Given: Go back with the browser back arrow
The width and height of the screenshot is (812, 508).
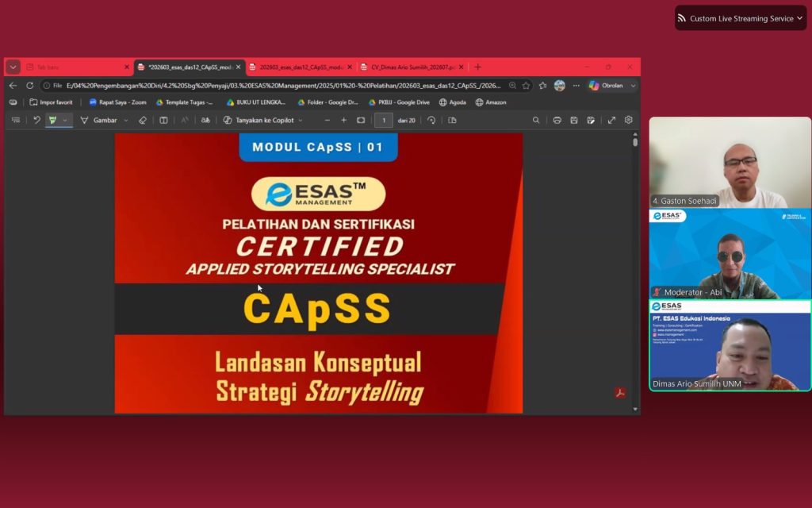Looking at the screenshot, I should point(13,86).
